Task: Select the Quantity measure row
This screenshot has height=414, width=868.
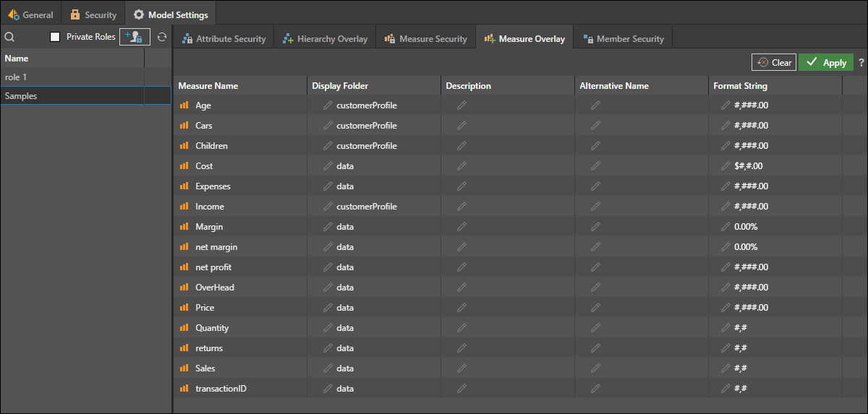Action: (x=212, y=328)
